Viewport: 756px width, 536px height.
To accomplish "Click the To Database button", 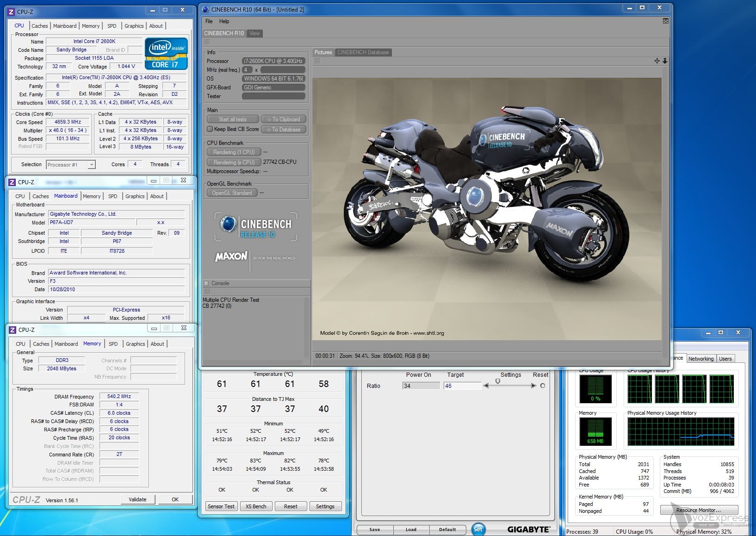I will point(284,130).
